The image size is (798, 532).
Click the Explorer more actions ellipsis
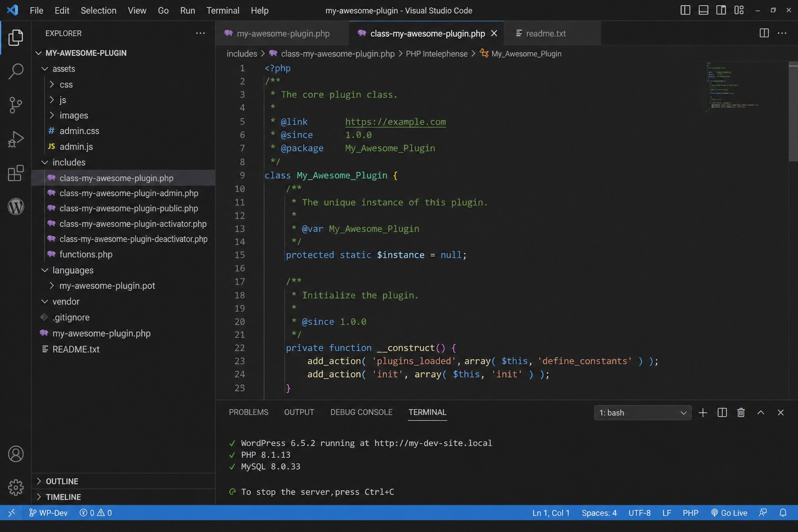(201, 33)
